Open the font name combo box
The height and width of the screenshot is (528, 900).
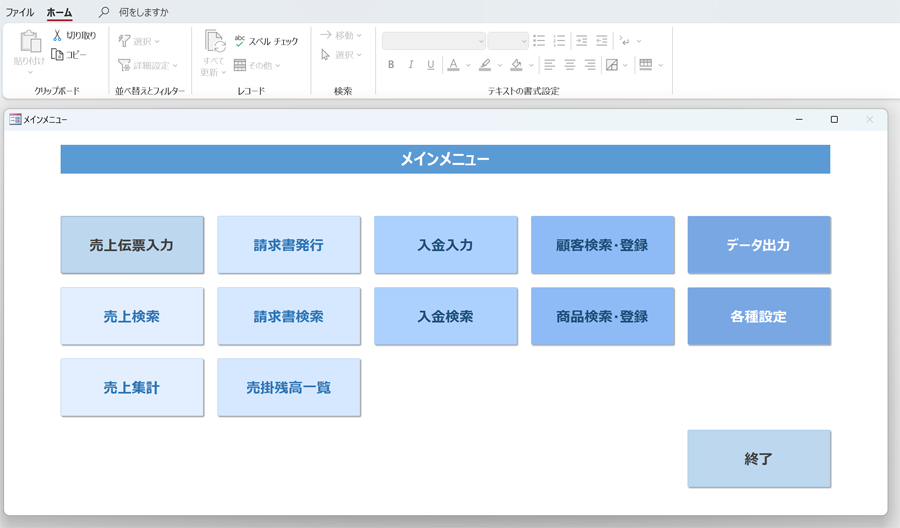[x=433, y=41]
